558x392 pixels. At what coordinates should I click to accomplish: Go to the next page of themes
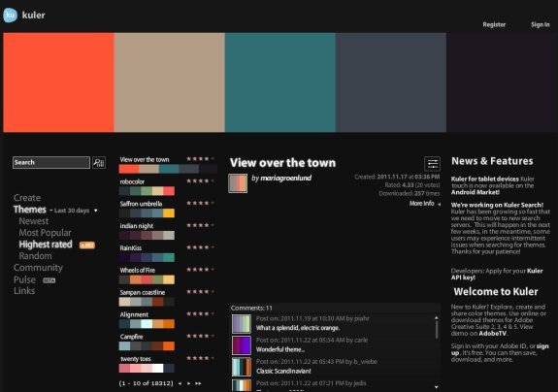click(x=189, y=383)
